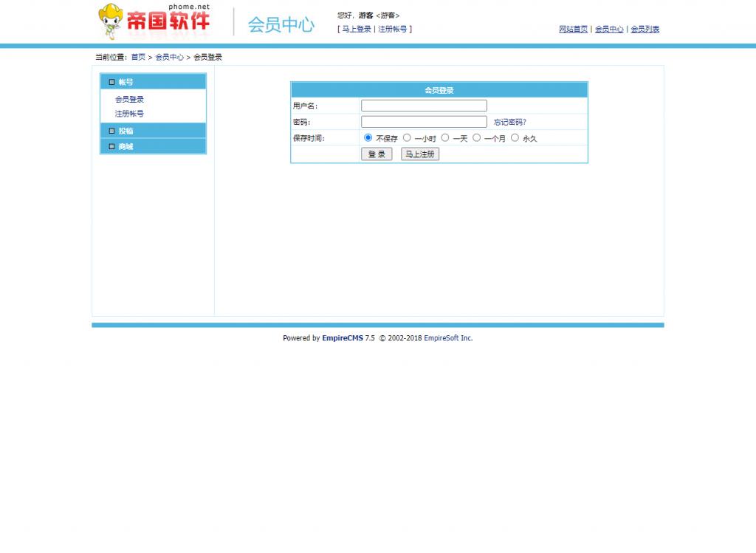Click the EmpireCMS footer link
This screenshot has width=756, height=553.
click(x=342, y=337)
